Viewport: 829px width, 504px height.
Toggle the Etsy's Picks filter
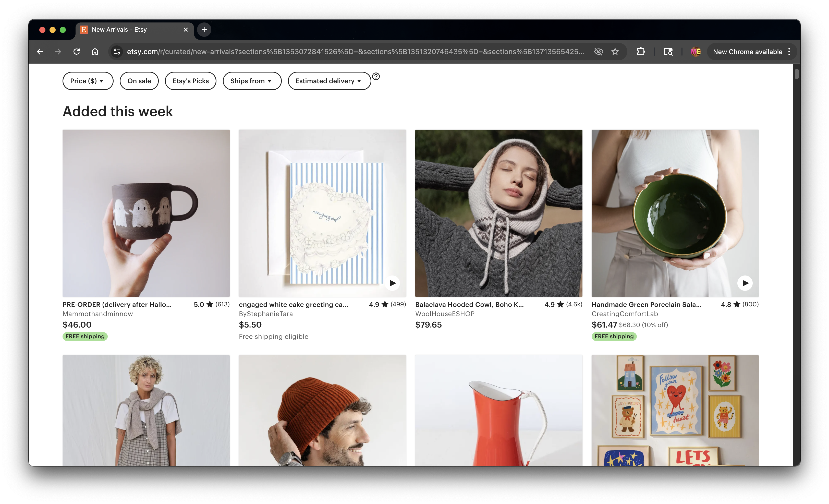(190, 81)
